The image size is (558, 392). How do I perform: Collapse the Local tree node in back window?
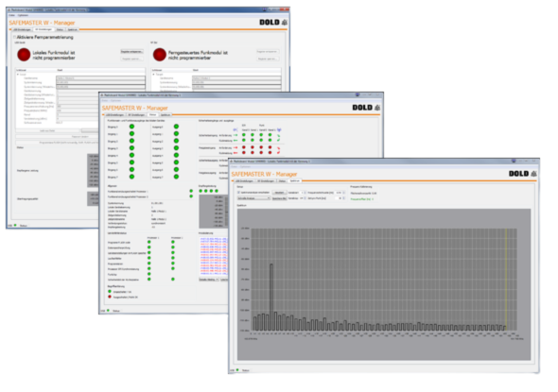point(18,75)
